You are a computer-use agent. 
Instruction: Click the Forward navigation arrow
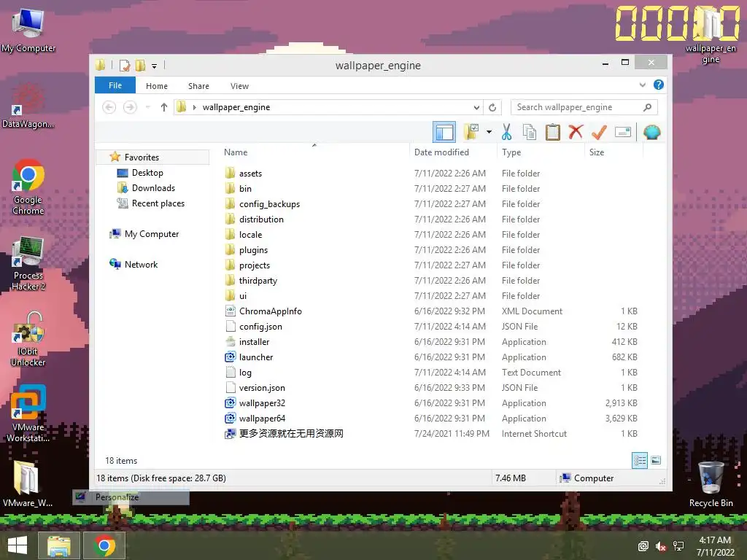click(130, 107)
